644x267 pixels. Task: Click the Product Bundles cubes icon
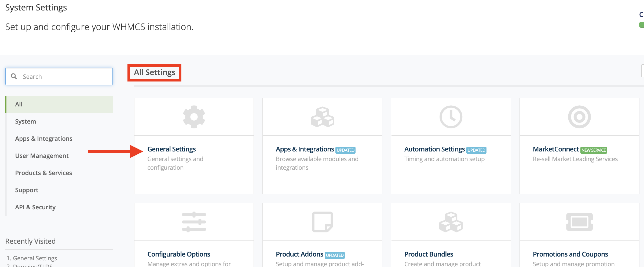(x=451, y=222)
